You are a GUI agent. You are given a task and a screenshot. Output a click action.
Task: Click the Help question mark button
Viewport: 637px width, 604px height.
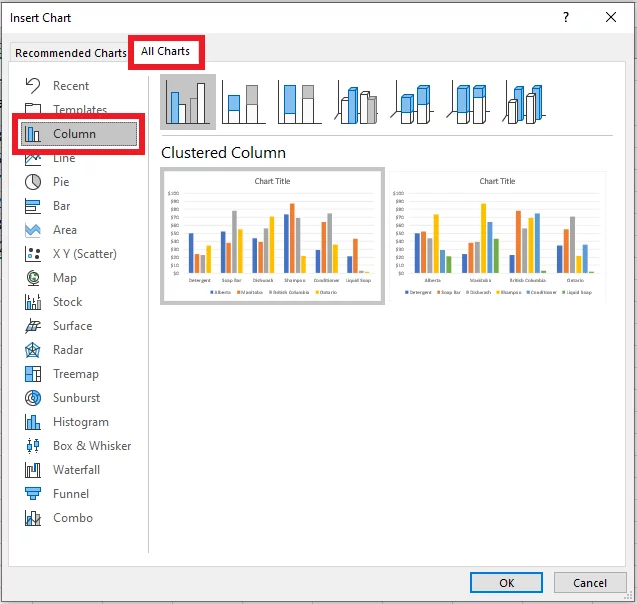pos(566,18)
